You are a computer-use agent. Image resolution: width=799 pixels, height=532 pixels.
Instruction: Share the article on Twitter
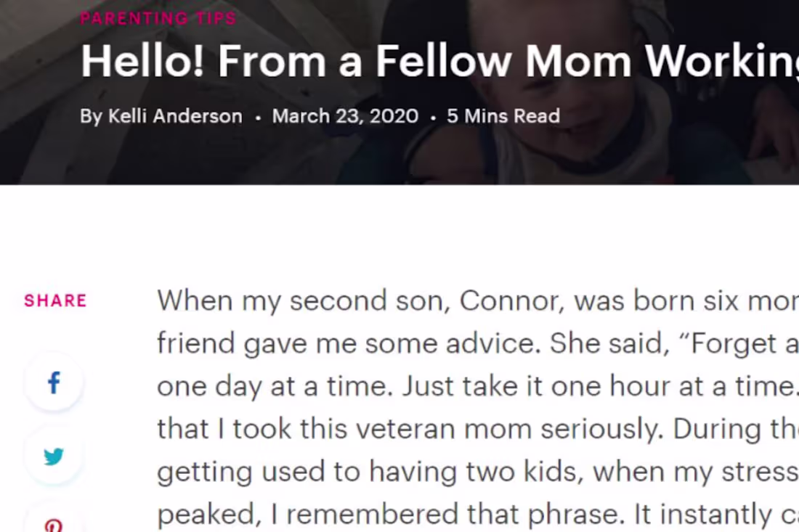coord(54,457)
